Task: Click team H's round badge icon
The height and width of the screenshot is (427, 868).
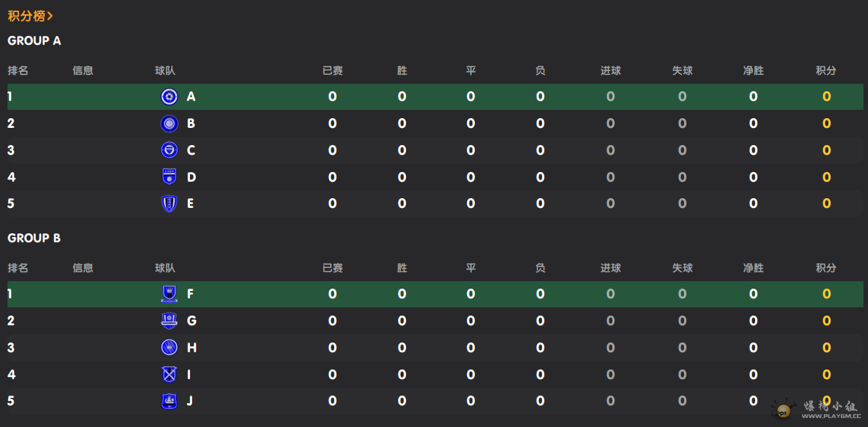Action: (170, 348)
